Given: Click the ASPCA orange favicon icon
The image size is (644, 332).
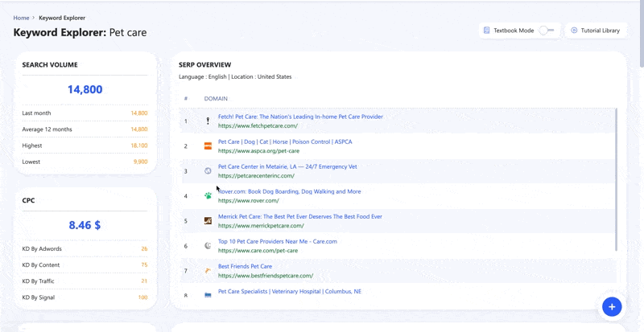Looking at the screenshot, I should click(x=208, y=146).
